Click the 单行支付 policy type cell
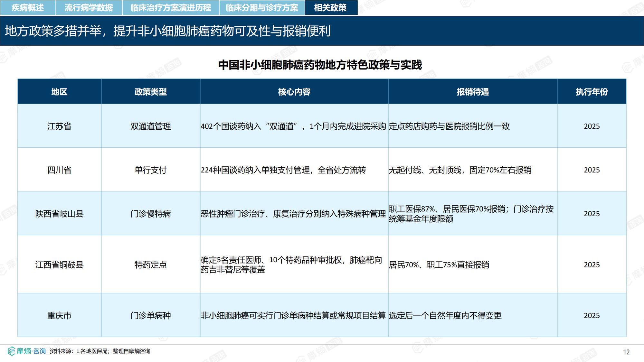Image resolution: width=644 pixels, height=362 pixels. click(151, 170)
